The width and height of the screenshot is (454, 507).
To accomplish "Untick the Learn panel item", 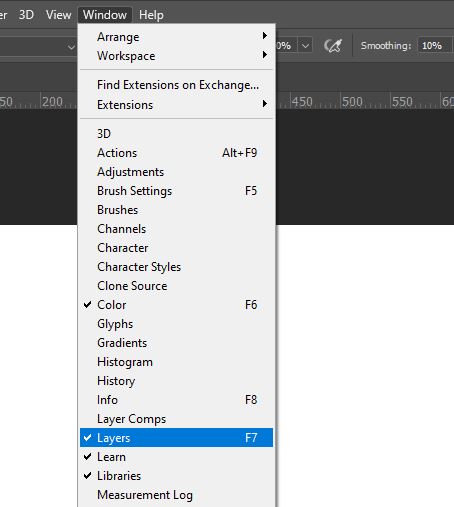I will (x=176, y=457).
